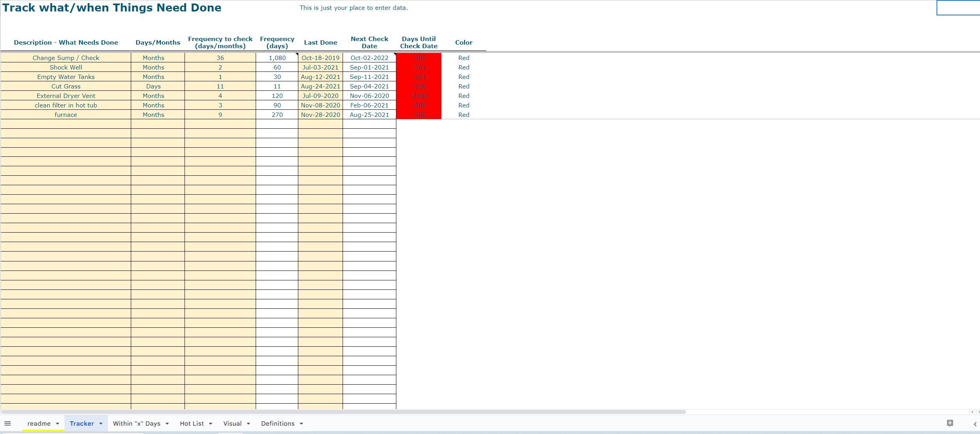Click 'Red' color cell for furnace row
The width and height of the screenshot is (980, 434).
tap(464, 115)
